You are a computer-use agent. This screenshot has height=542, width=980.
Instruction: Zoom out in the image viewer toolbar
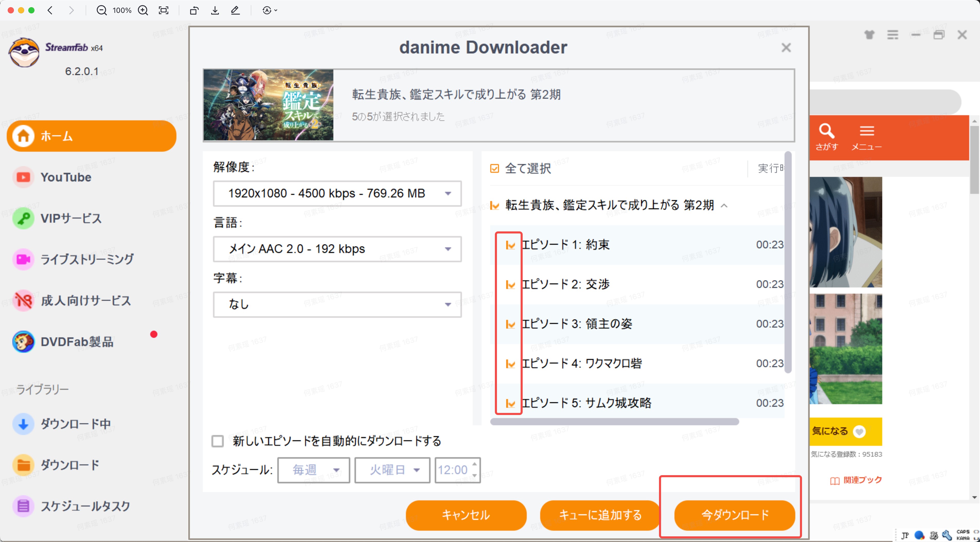click(102, 10)
